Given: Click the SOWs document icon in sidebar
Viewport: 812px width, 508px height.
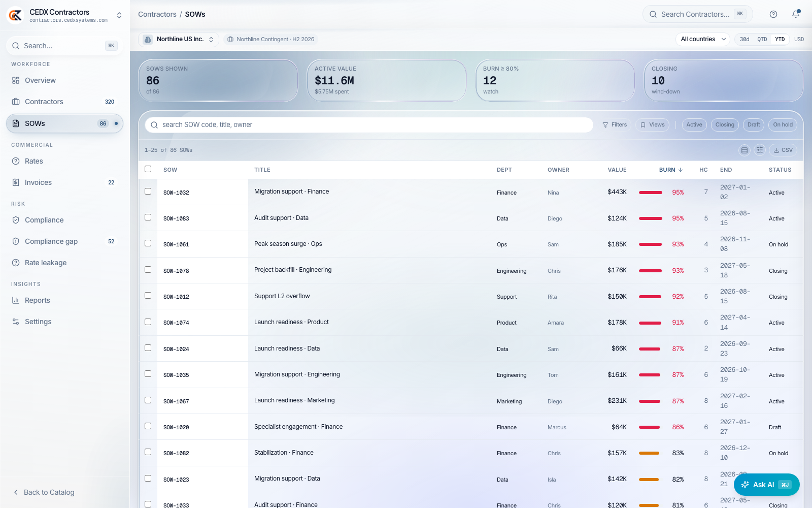Looking at the screenshot, I should [x=16, y=123].
